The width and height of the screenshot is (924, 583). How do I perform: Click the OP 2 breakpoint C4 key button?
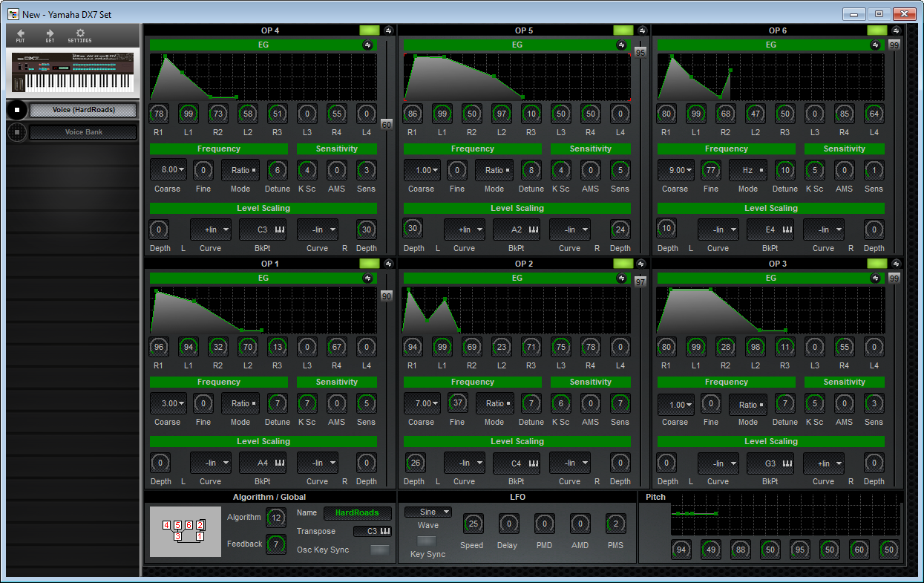(517, 463)
